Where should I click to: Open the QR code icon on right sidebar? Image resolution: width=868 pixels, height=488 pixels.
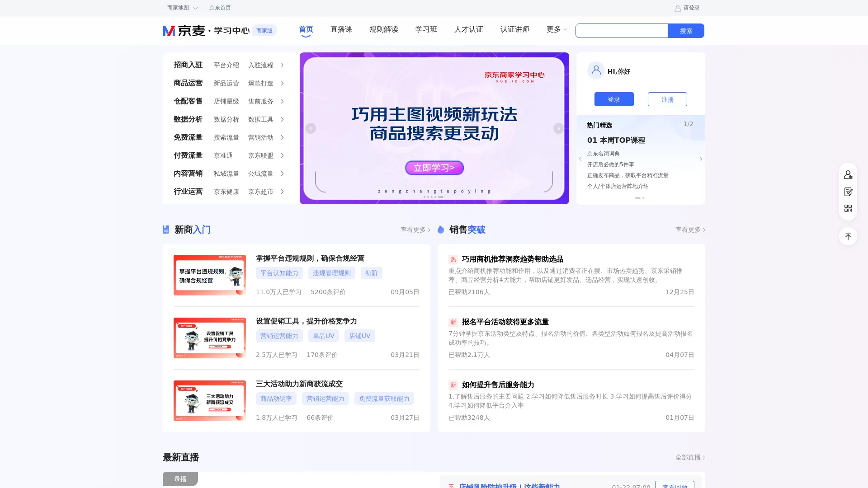point(849,208)
